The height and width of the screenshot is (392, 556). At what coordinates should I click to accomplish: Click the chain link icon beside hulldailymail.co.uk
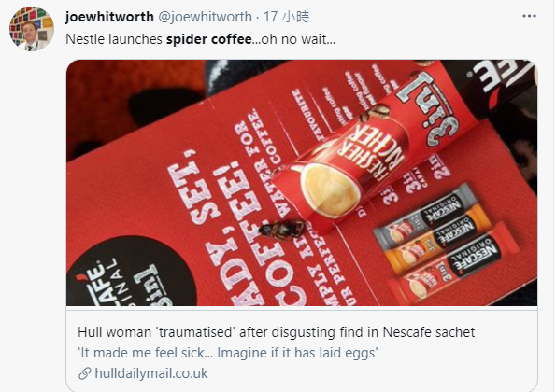[x=85, y=373]
